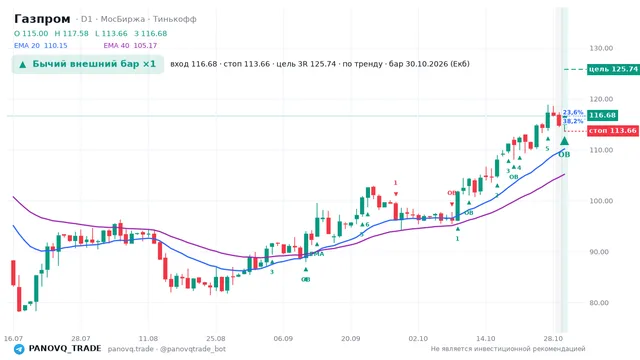The height and width of the screenshot is (360, 640).
Task: Click the Telegram icon beside PANOVQ_TRADE
Action: pos(19,349)
